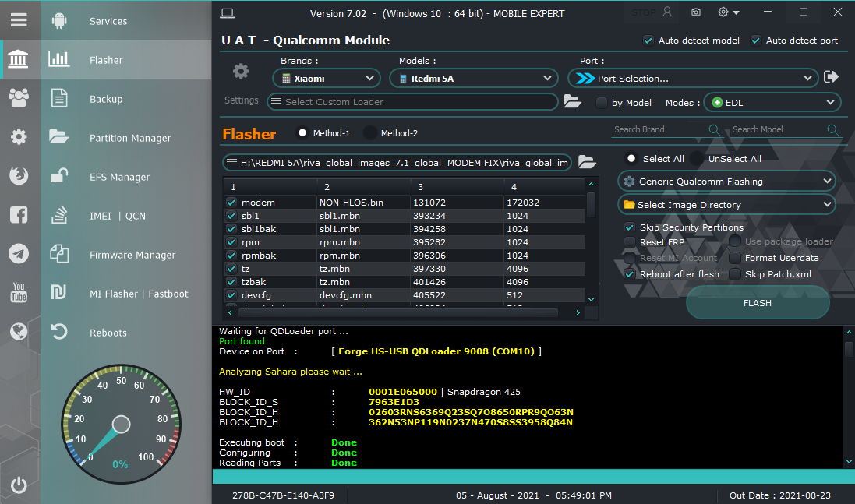855x504 pixels.
Task: Open the title bar settings gear dropdown
Action: tap(728, 12)
